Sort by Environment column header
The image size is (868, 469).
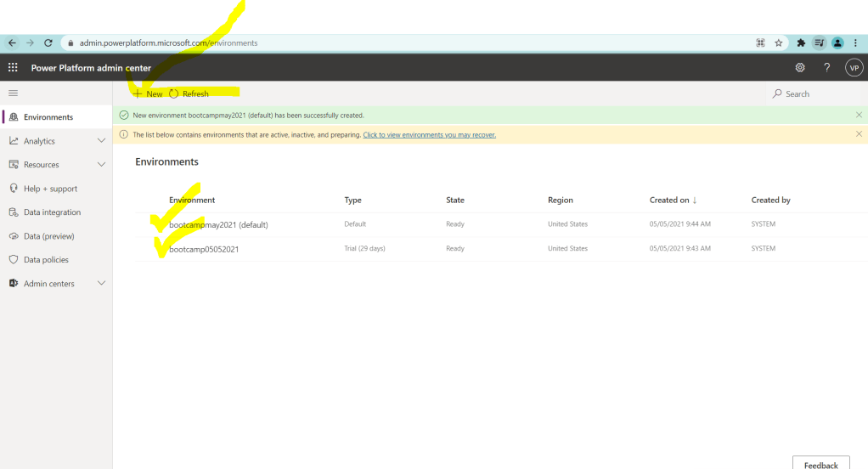point(192,200)
